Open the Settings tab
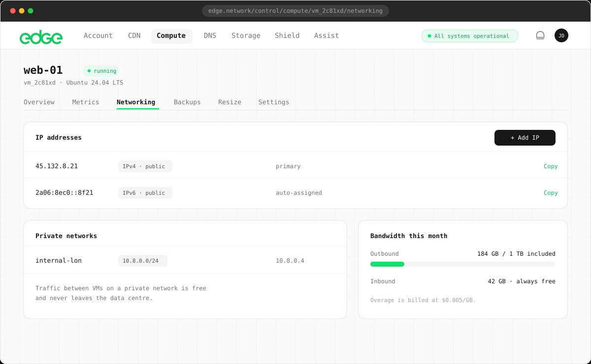This screenshot has width=591, height=364. (274, 102)
